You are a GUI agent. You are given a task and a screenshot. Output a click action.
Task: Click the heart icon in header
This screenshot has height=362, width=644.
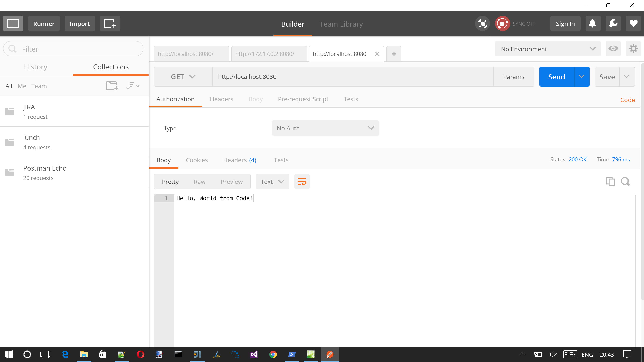(633, 24)
